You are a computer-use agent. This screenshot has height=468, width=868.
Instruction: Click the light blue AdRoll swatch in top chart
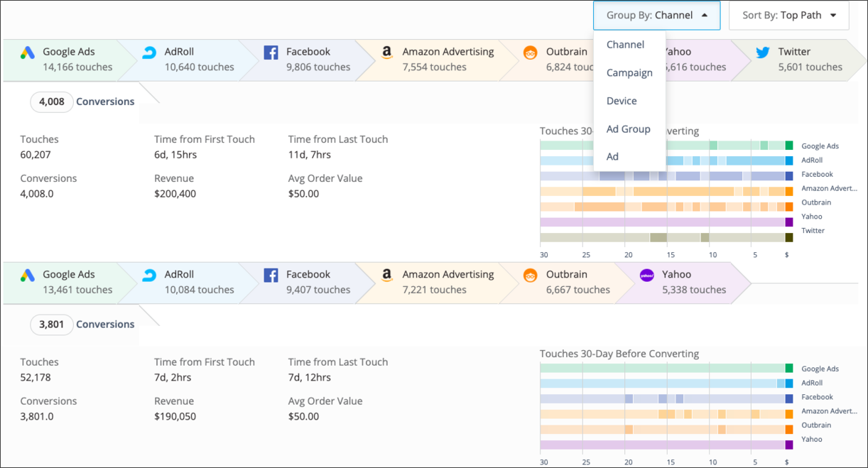(789, 160)
